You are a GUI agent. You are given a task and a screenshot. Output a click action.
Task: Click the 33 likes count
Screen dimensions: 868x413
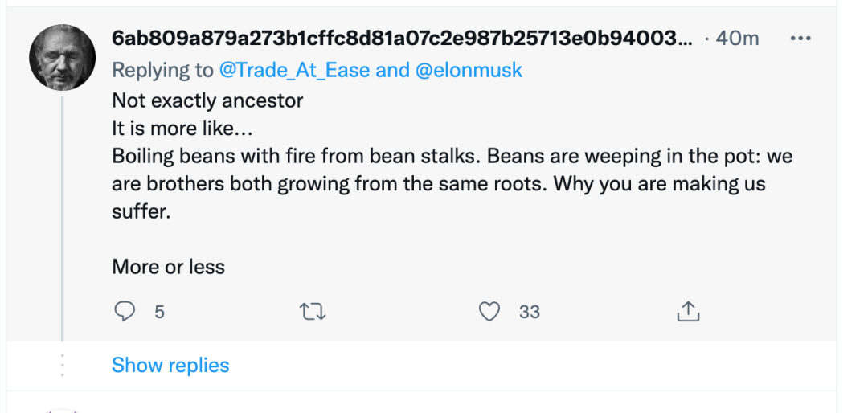529,312
